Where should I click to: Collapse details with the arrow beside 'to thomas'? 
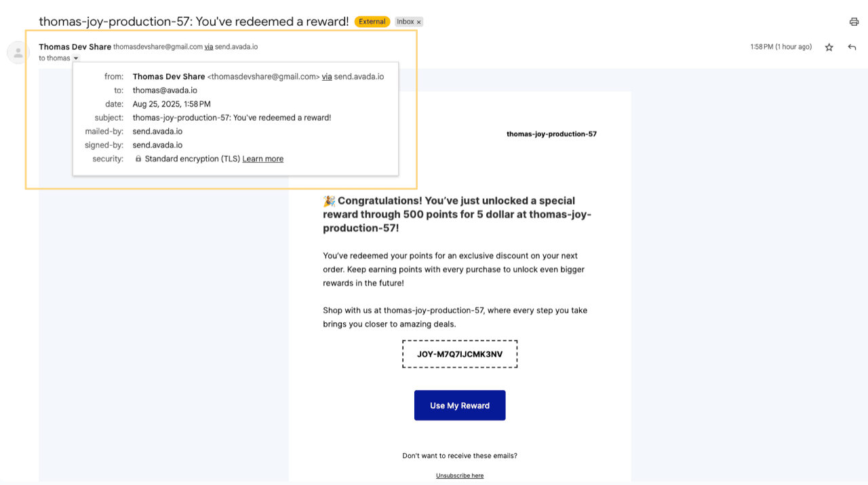pos(76,58)
